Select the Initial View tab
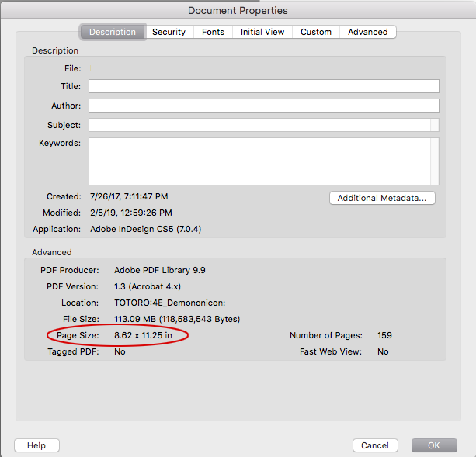The height and width of the screenshot is (457, 476). pos(262,32)
